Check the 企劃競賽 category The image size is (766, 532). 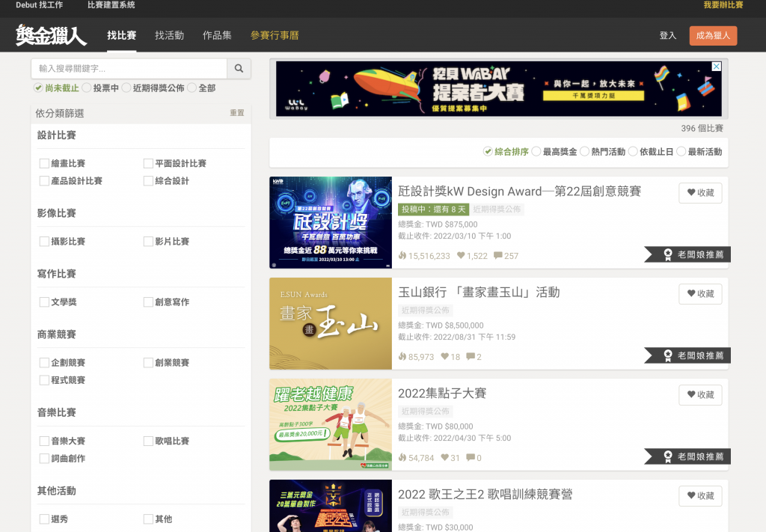click(x=44, y=362)
